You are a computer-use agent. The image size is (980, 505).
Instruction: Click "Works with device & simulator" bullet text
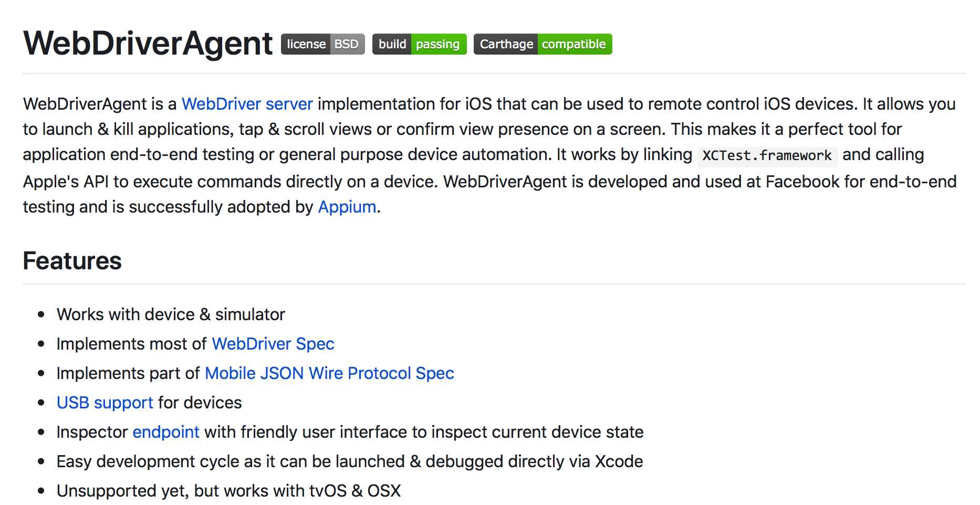[171, 314]
